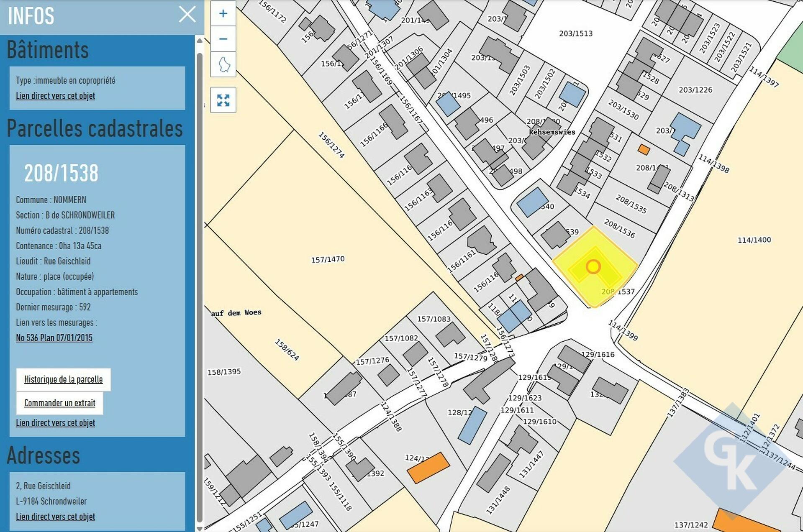Viewport: 803px width, 532px height.
Task: Click parcel label 158/624
Action: coord(287,350)
